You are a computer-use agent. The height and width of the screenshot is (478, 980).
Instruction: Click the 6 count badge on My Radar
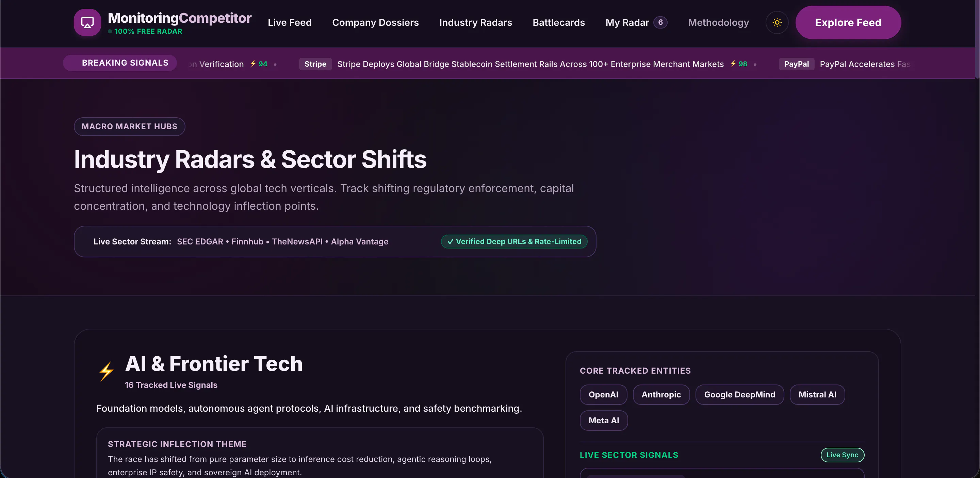pos(660,22)
